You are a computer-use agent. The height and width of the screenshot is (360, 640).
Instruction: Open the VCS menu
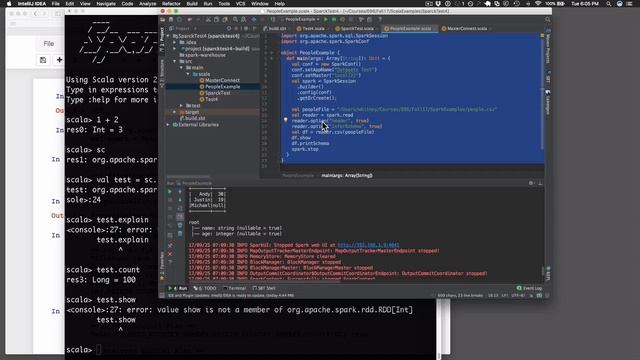(x=240, y=4)
